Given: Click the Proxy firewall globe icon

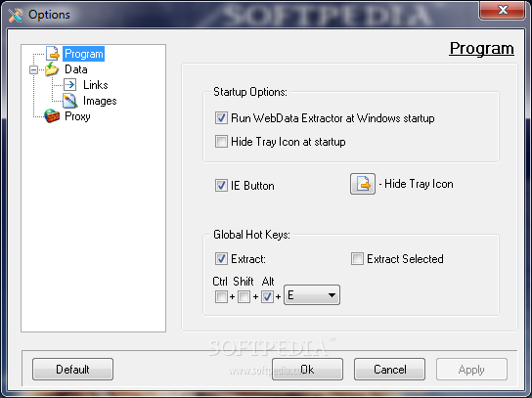Looking at the screenshot, I should (x=52, y=116).
